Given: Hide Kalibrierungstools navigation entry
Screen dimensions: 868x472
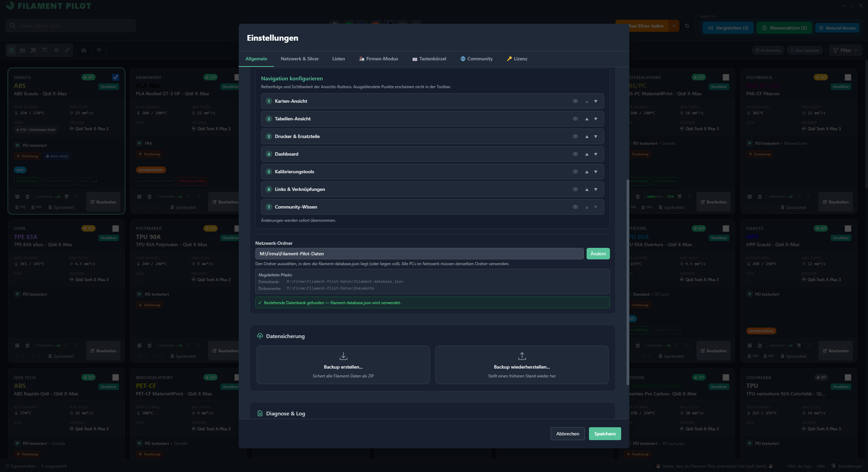Looking at the screenshot, I should click(575, 172).
